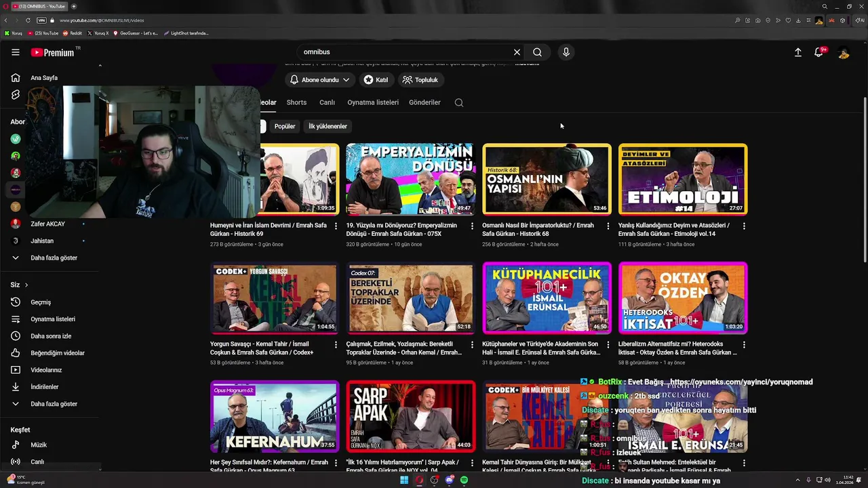This screenshot has height=488, width=868.
Task: Toggle the browser VPN badge
Action: pyautogui.click(x=42, y=20)
